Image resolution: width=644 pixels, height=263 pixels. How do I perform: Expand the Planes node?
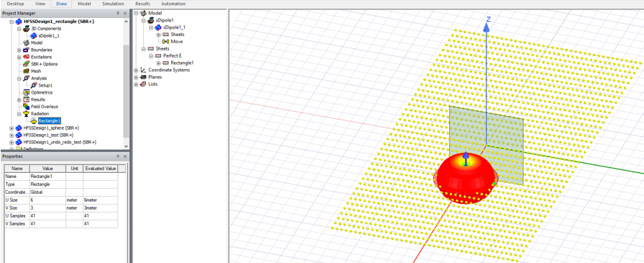pos(137,77)
